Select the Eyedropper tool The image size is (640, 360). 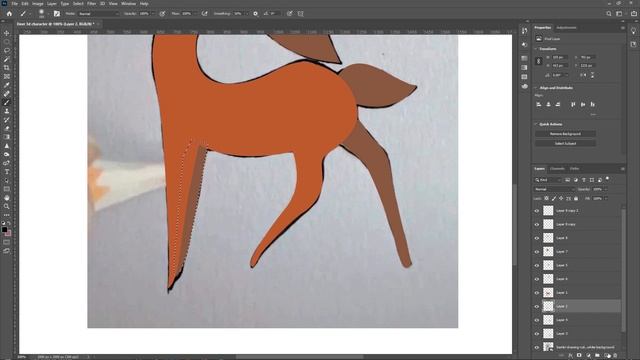point(7,85)
